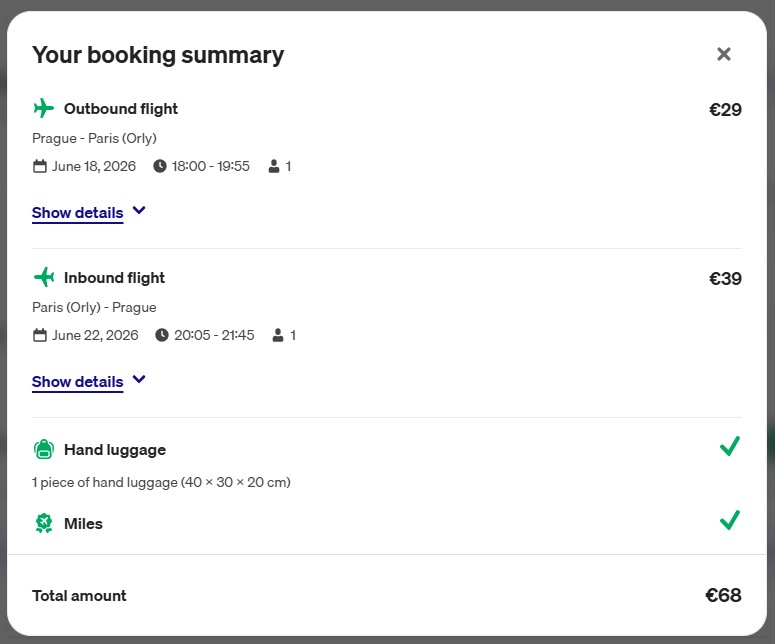The width and height of the screenshot is (775, 644).
Task: Click the Outbound flight heading
Action: [x=120, y=108]
